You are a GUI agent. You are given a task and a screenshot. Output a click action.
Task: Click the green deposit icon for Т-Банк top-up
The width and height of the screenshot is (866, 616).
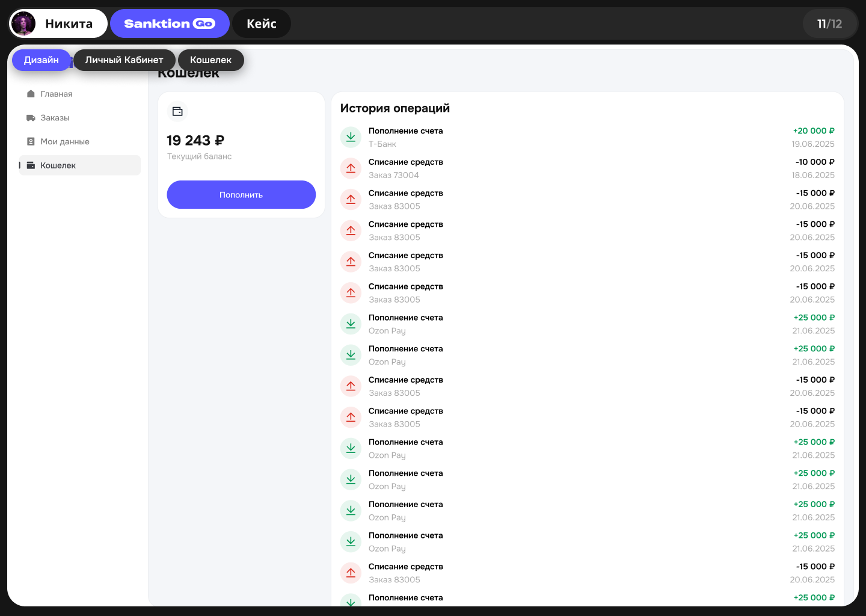pos(351,137)
